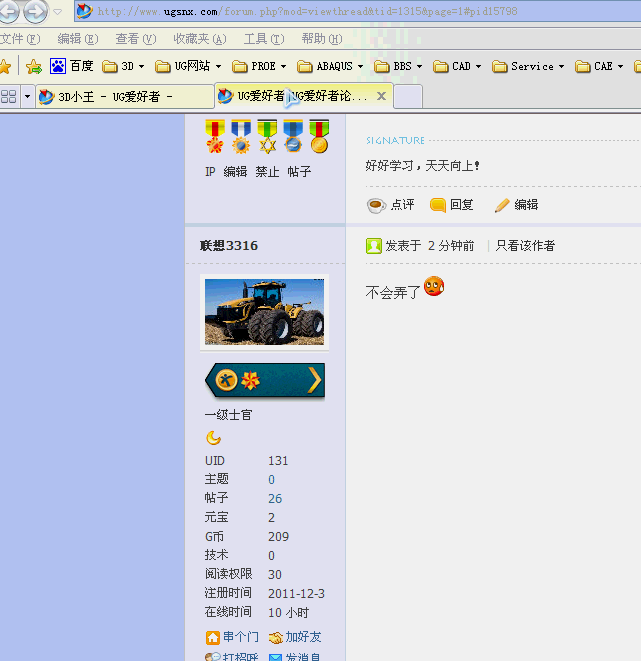Click 编辑 link under the medals
Screen dimensions: 641x661
point(235,172)
